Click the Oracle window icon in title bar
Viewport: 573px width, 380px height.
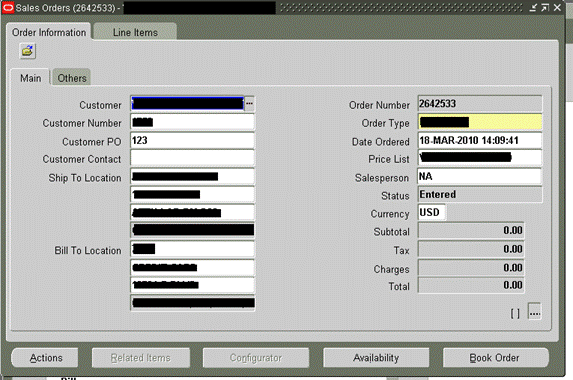point(8,7)
